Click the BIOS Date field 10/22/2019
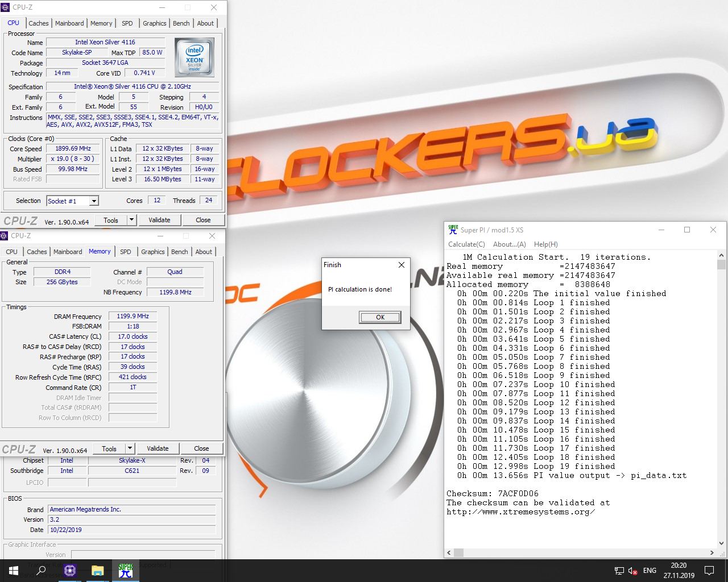 (x=132, y=530)
